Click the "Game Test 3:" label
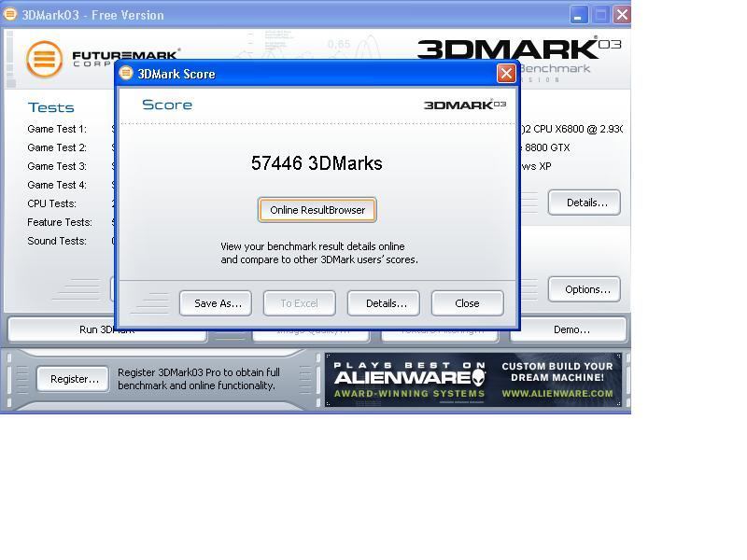747x560 pixels. click(x=57, y=166)
